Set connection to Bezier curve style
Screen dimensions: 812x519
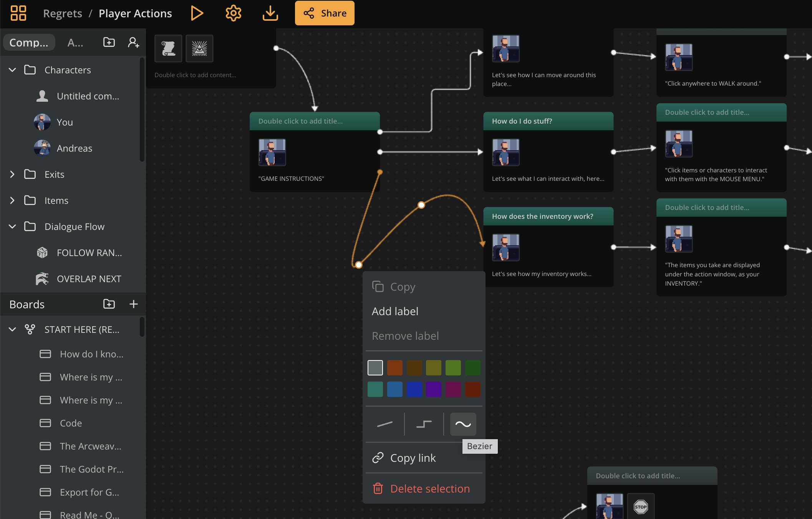(463, 424)
